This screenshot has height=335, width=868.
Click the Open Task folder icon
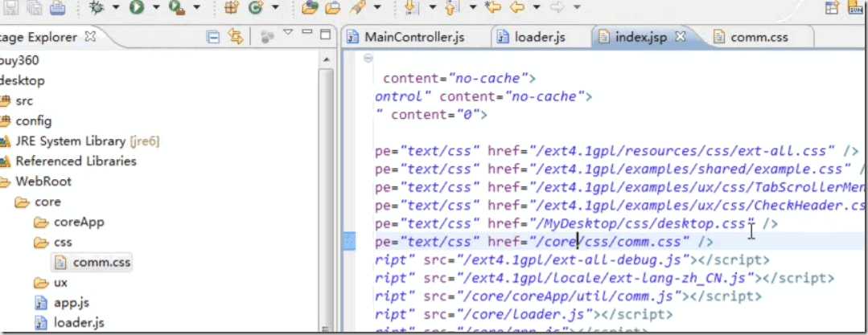[x=333, y=7]
